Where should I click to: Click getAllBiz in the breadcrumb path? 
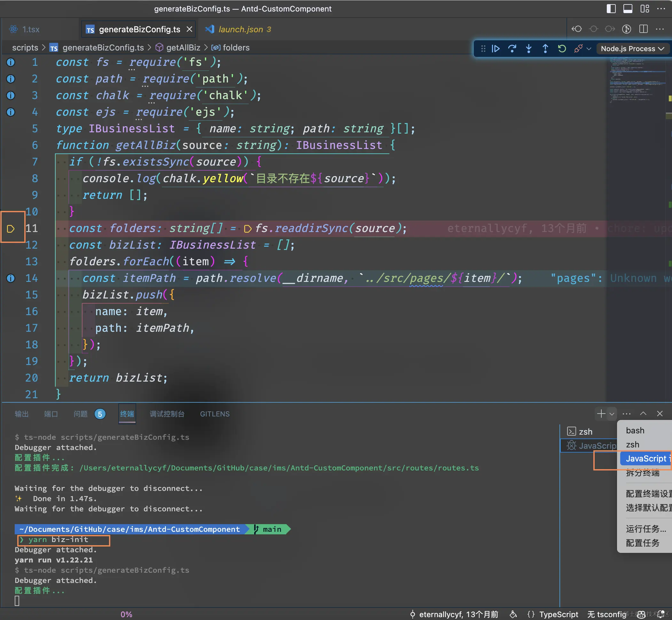(x=183, y=48)
